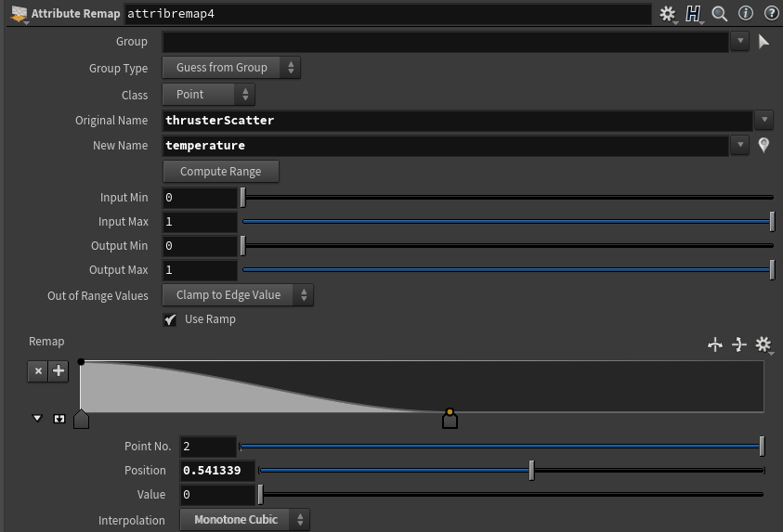The width and height of the screenshot is (783, 532).
Task: Click the magnifier search parameters icon
Action: pyautogui.click(x=720, y=14)
